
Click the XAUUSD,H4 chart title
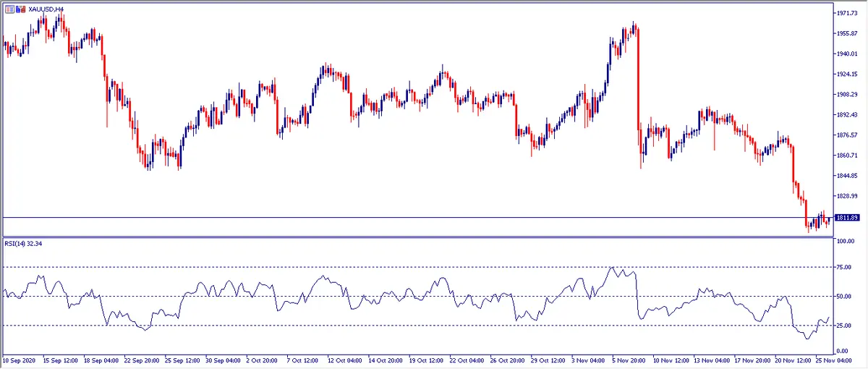tap(45, 9)
